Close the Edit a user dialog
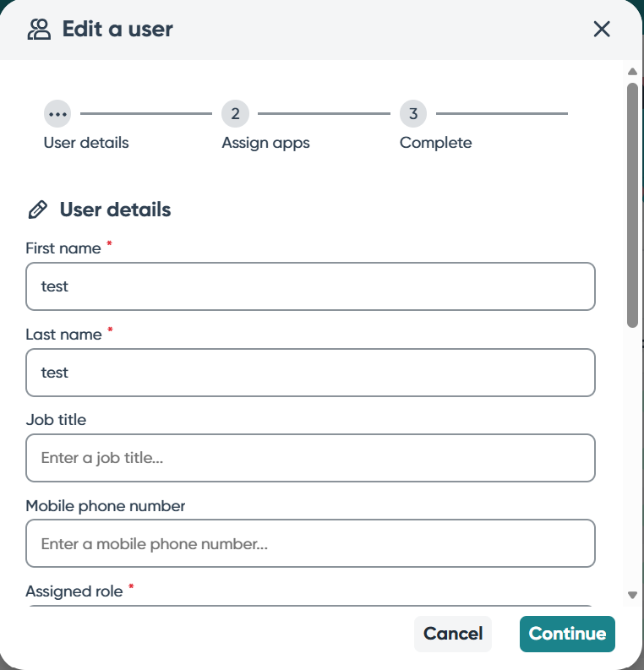The width and height of the screenshot is (644, 670). pyautogui.click(x=602, y=30)
